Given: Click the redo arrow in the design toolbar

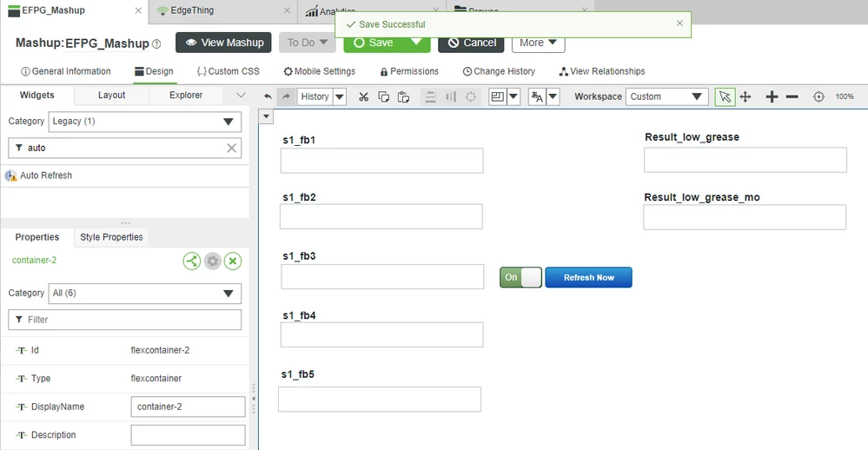Looking at the screenshot, I should [286, 96].
